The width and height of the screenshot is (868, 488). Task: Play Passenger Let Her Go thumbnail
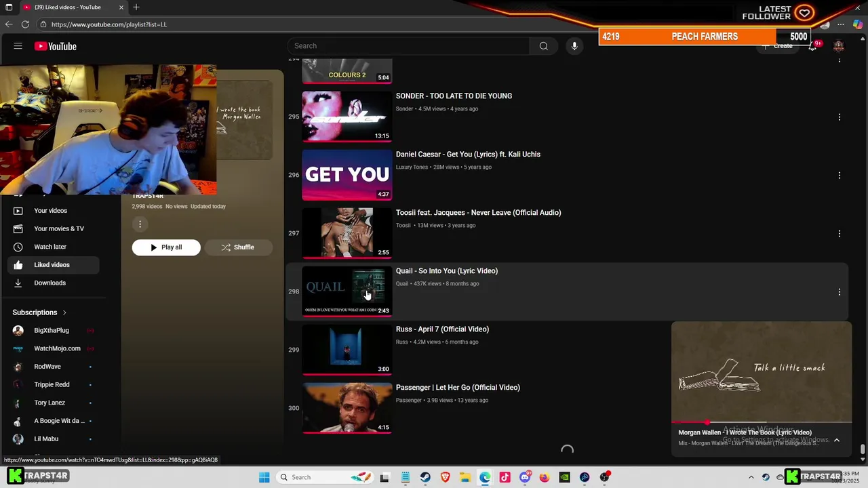click(347, 408)
